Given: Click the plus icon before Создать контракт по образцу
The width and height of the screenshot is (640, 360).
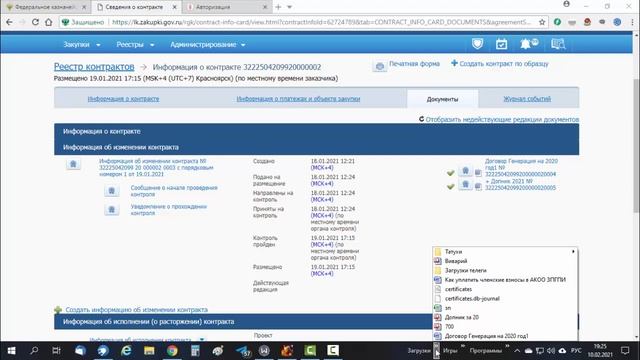Looking at the screenshot, I should [454, 63].
